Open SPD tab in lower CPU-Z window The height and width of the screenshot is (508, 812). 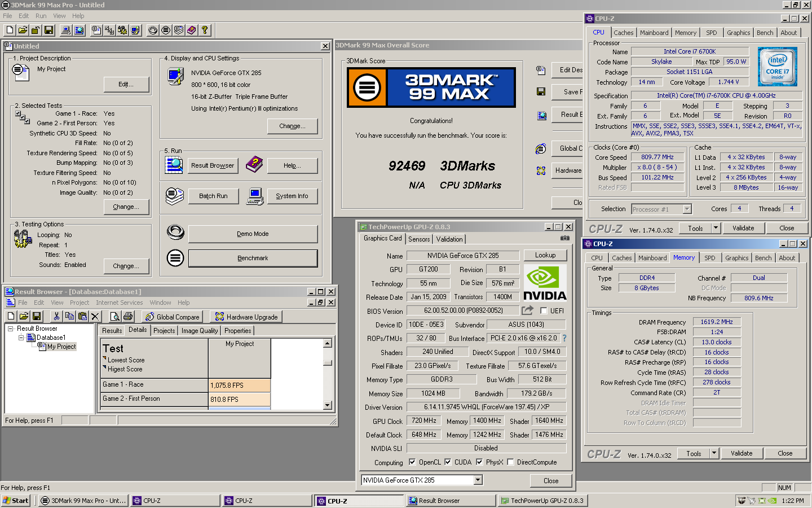pyautogui.click(x=710, y=258)
